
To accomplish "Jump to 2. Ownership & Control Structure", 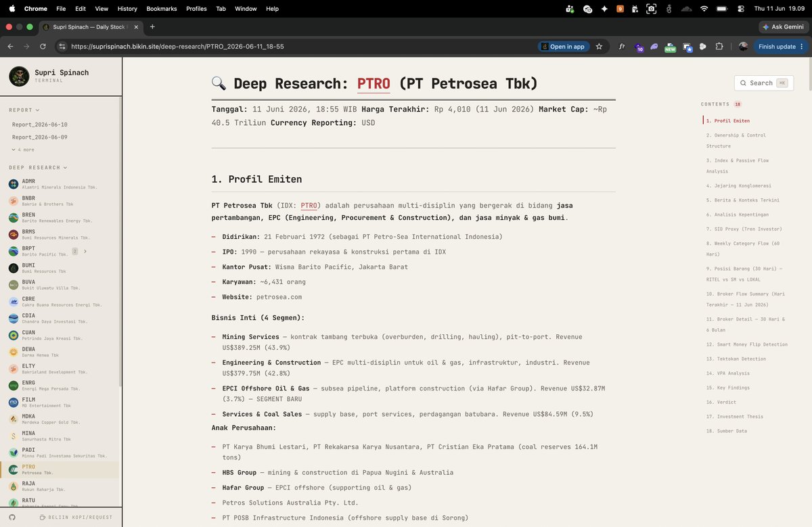I will coord(736,140).
